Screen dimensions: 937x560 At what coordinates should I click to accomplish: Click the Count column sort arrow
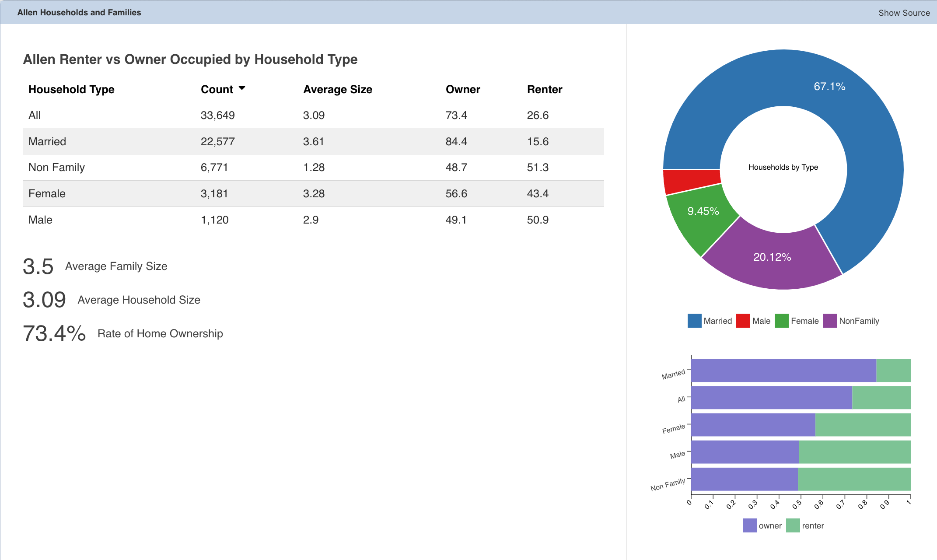(x=242, y=88)
